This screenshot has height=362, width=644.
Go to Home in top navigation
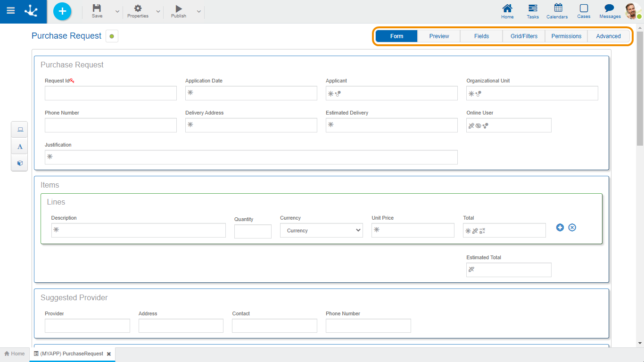pos(507,11)
